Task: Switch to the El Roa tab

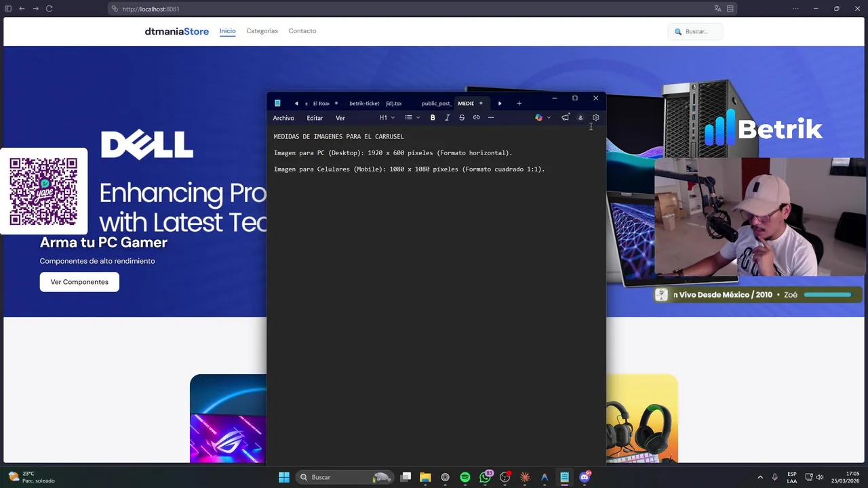Action: (x=321, y=104)
